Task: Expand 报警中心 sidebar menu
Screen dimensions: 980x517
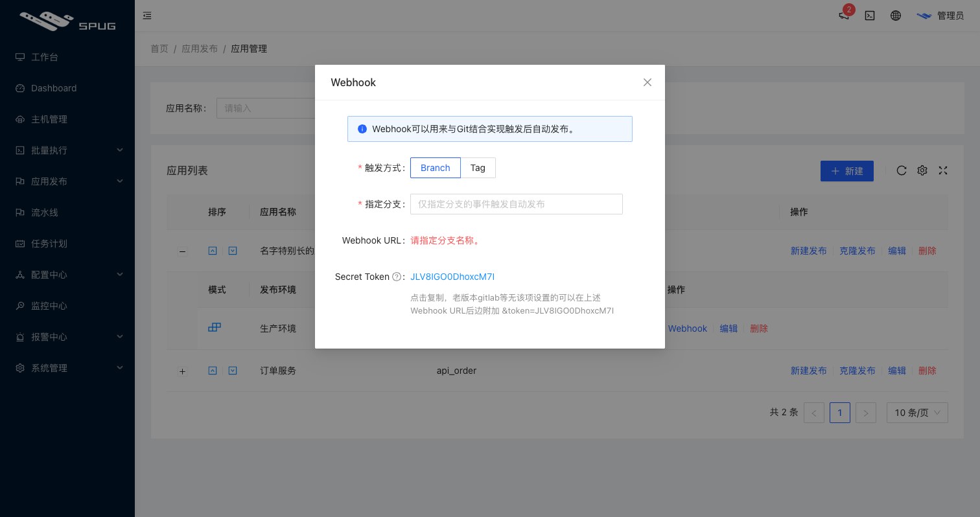Action: 67,337
